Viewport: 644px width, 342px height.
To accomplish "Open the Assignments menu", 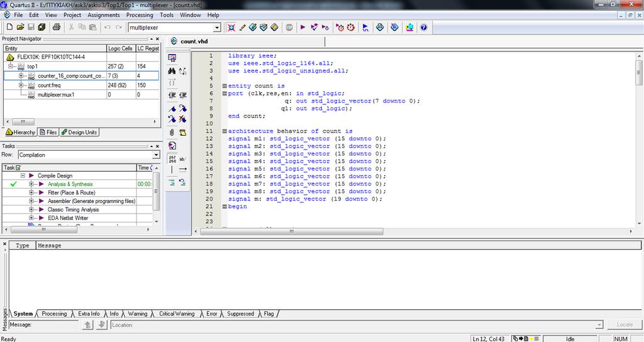I will [x=104, y=15].
